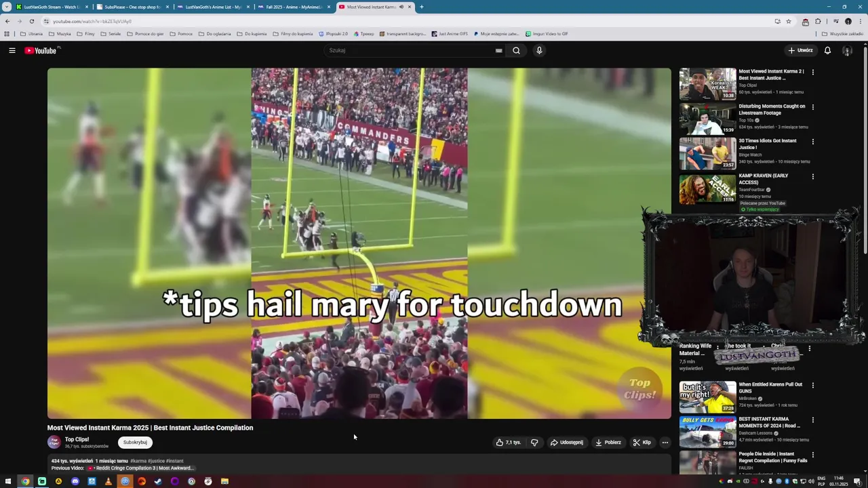This screenshot has height=488, width=868.
Task: Open media control icon in Chrome toolbar
Action: (x=835, y=21)
